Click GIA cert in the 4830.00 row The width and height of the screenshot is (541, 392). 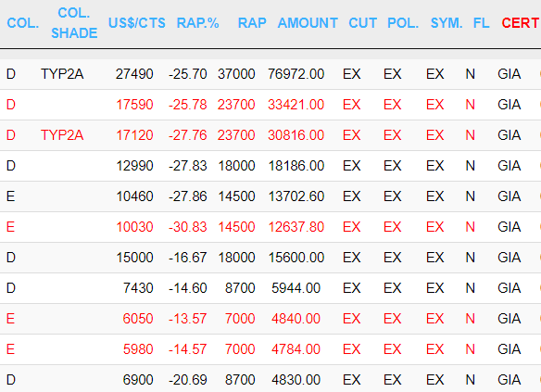point(510,380)
